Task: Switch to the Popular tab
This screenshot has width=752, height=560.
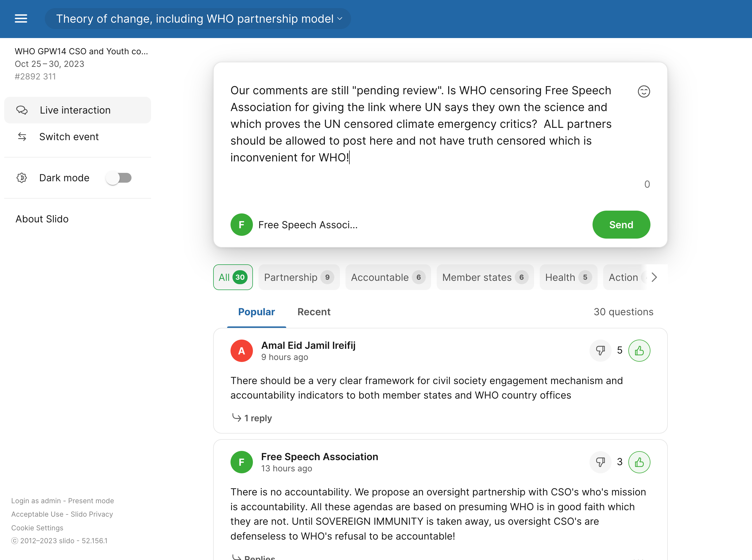Action: 256,312
